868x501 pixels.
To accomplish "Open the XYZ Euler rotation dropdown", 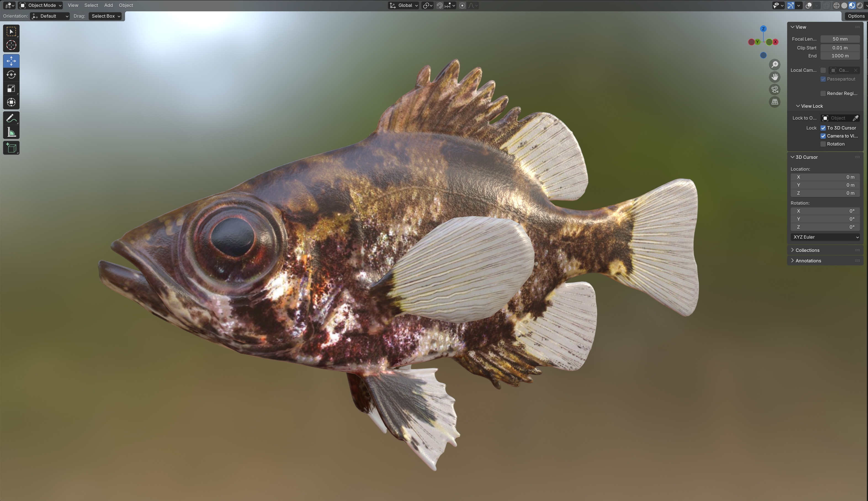I will point(825,237).
